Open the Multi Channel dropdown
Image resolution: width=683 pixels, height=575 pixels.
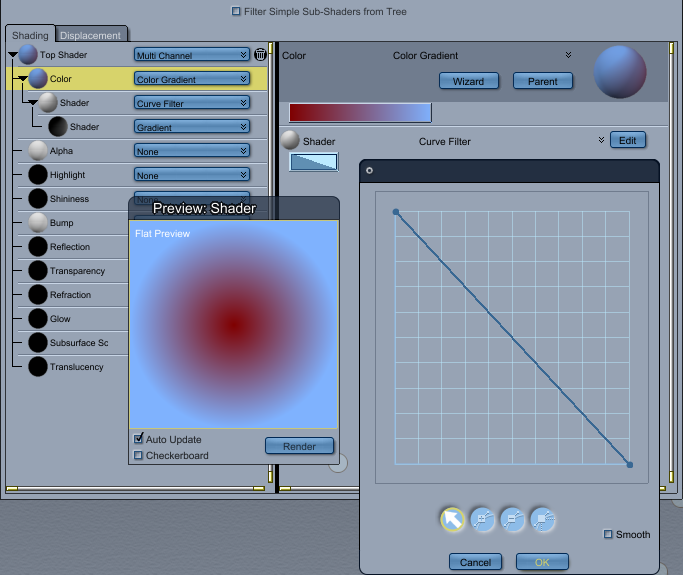(x=192, y=54)
